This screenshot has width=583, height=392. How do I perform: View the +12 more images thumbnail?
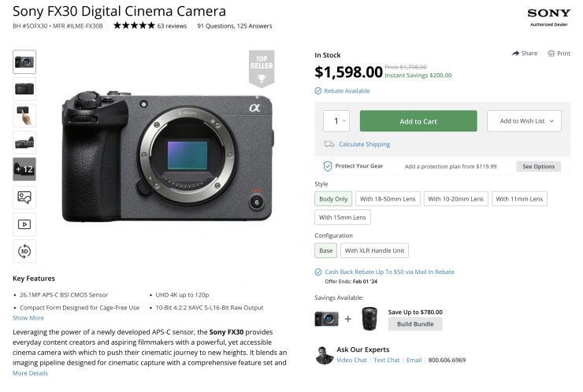click(x=24, y=169)
